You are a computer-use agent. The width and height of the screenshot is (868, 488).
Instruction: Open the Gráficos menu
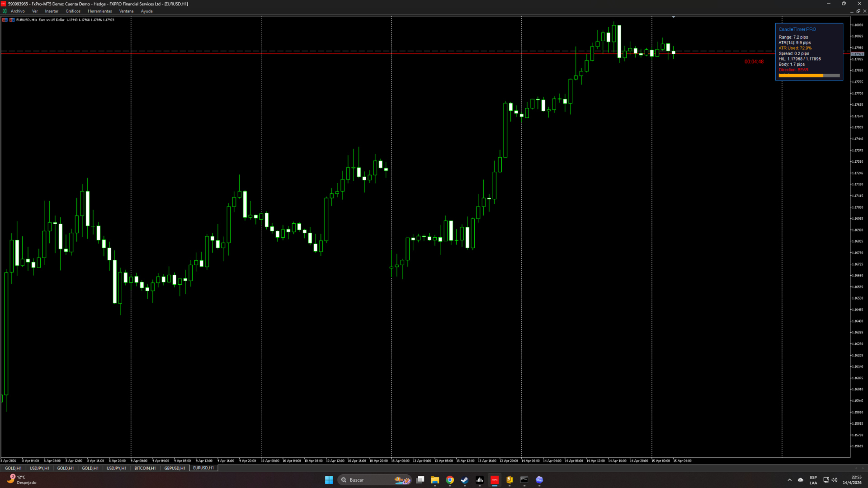pos(73,11)
